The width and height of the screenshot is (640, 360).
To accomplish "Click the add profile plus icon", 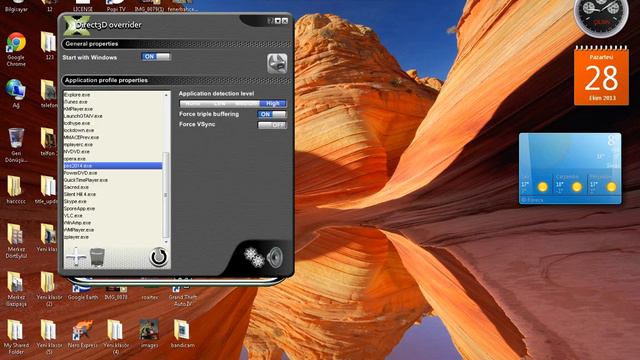I will 76,257.
